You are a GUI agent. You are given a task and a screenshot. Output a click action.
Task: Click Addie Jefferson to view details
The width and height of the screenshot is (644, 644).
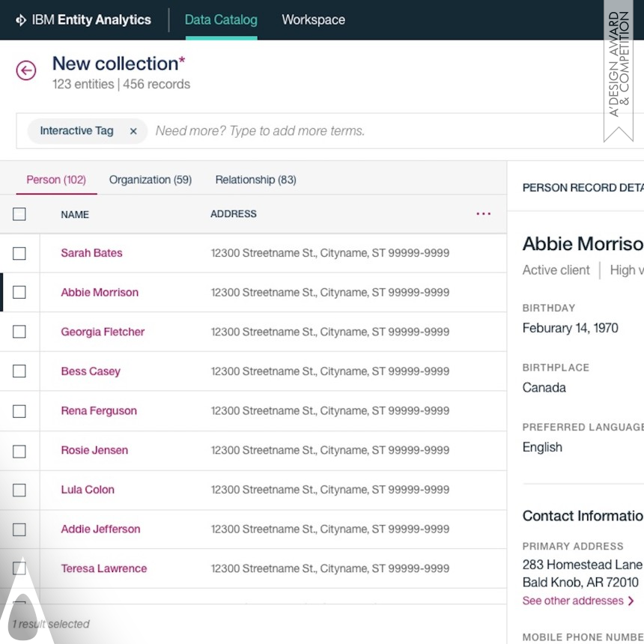[100, 529]
